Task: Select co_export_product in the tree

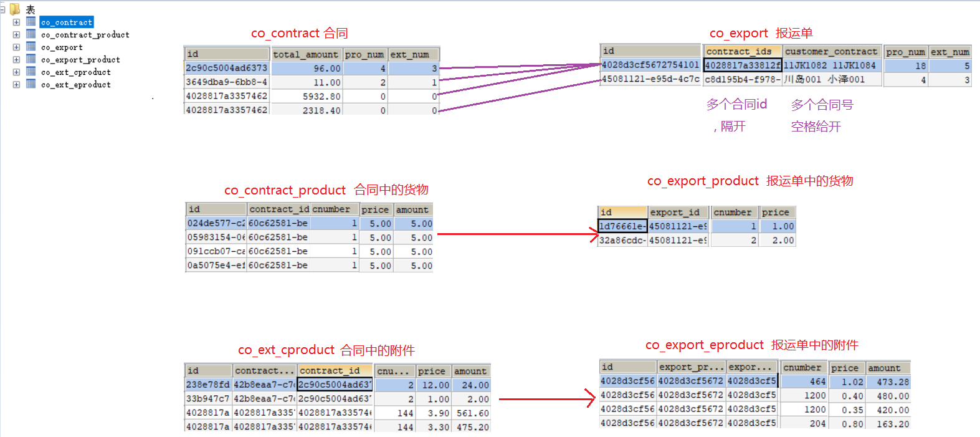Action: pos(80,60)
